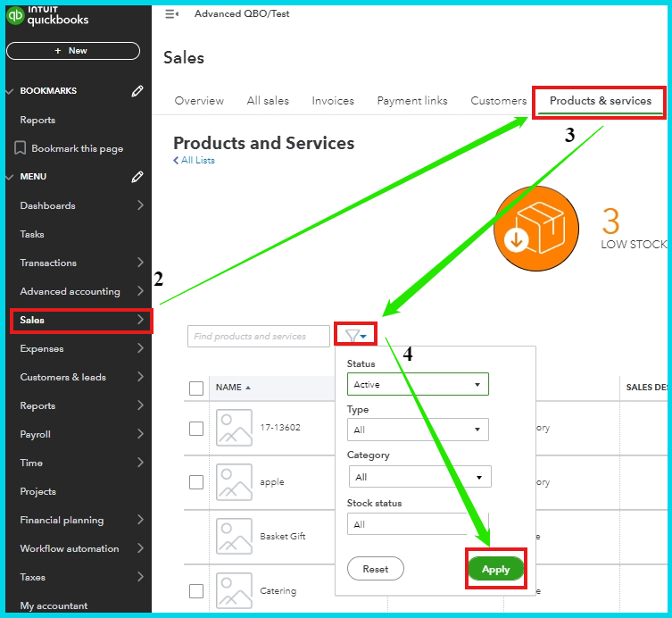
Task: Open the Category dropdown
Action: tap(420, 477)
